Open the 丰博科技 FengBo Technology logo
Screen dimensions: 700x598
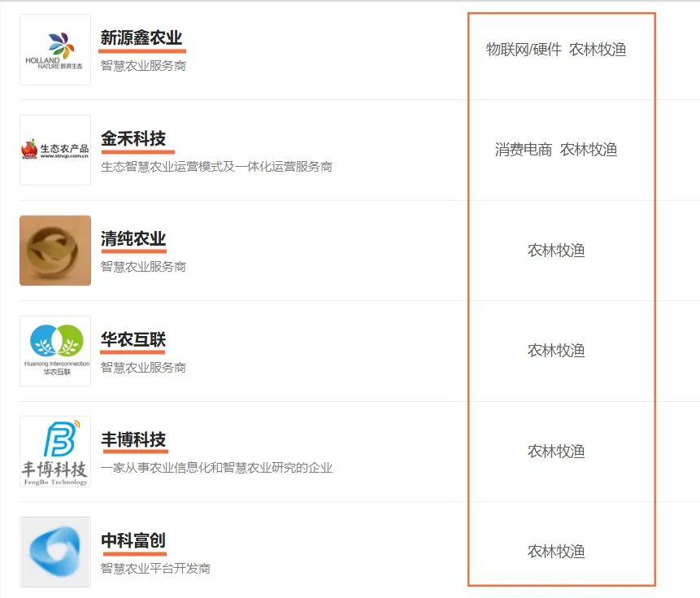(x=55, y=452)
